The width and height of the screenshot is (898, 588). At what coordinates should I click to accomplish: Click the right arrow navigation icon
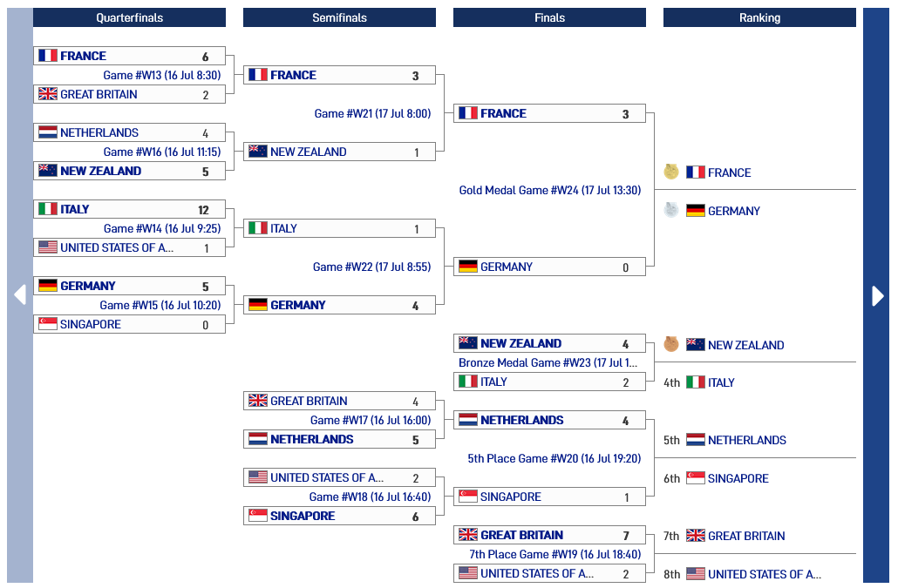[877, 295]
